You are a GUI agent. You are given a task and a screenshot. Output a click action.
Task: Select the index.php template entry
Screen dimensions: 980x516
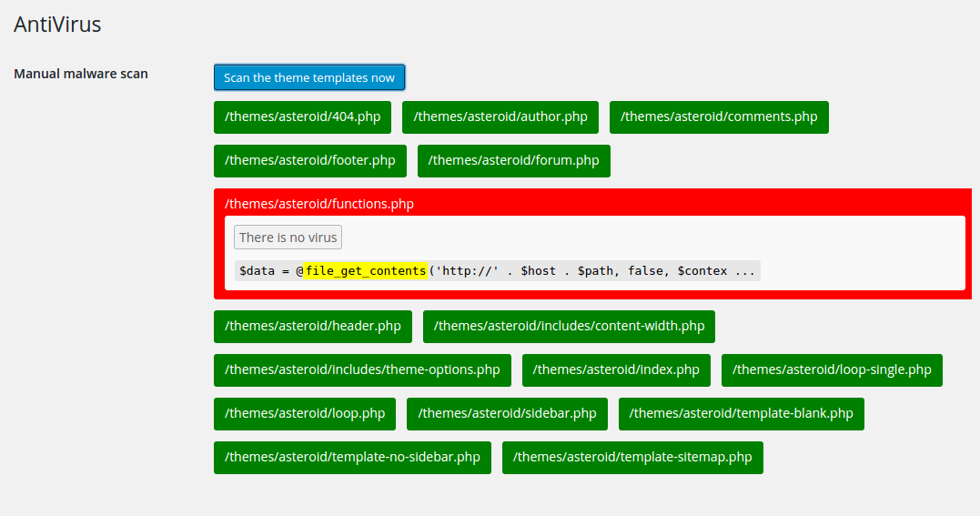point(616,369)
